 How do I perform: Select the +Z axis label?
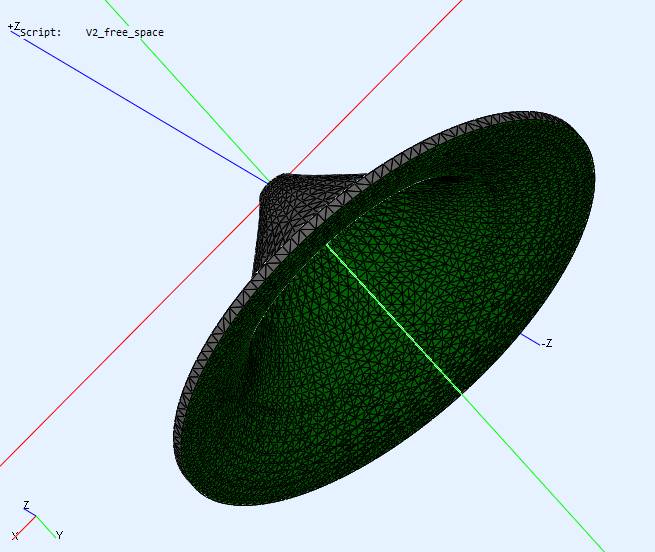tap(14, 27)
